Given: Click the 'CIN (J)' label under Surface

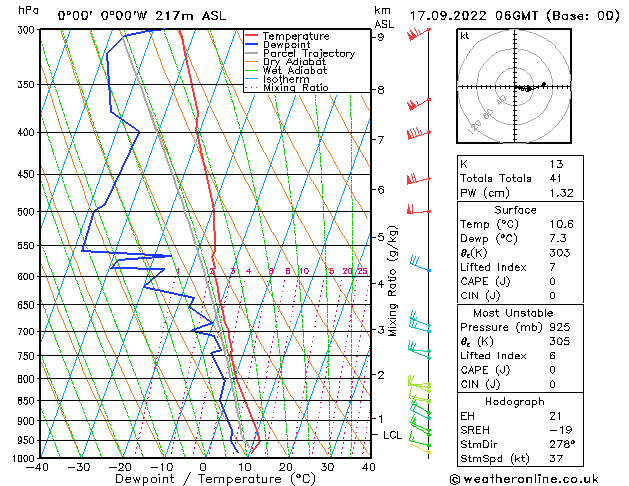Looking at the screenshot, I should (479, 296).
